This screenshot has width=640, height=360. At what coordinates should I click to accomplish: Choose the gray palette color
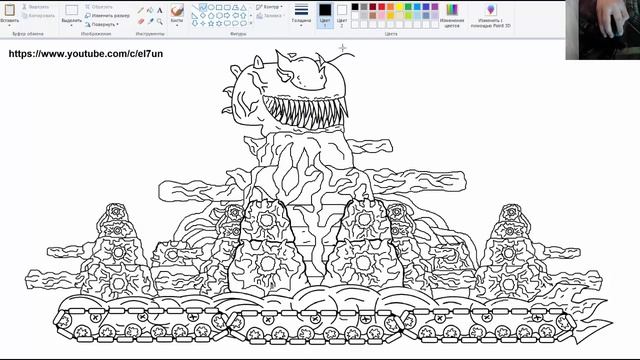coord(364,7)
